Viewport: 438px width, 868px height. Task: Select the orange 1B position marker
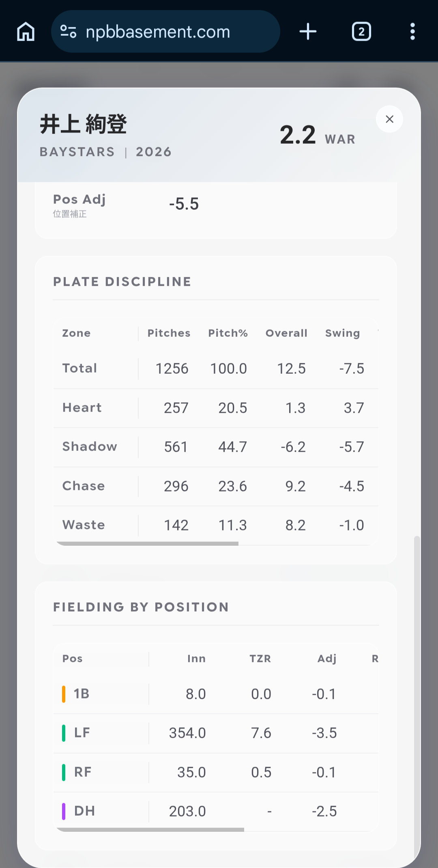[x=64, y=694]
